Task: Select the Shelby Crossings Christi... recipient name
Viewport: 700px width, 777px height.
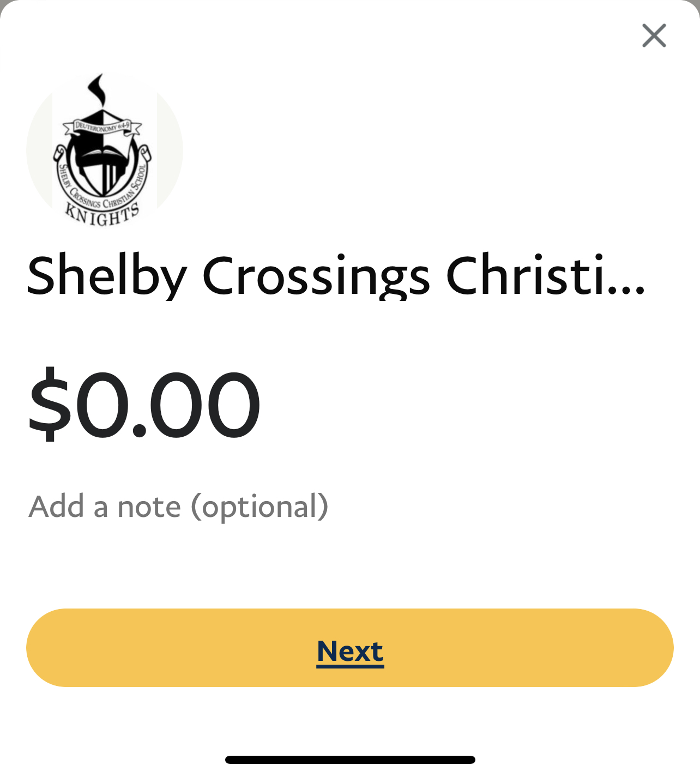Action: click(x=335, y=275)
